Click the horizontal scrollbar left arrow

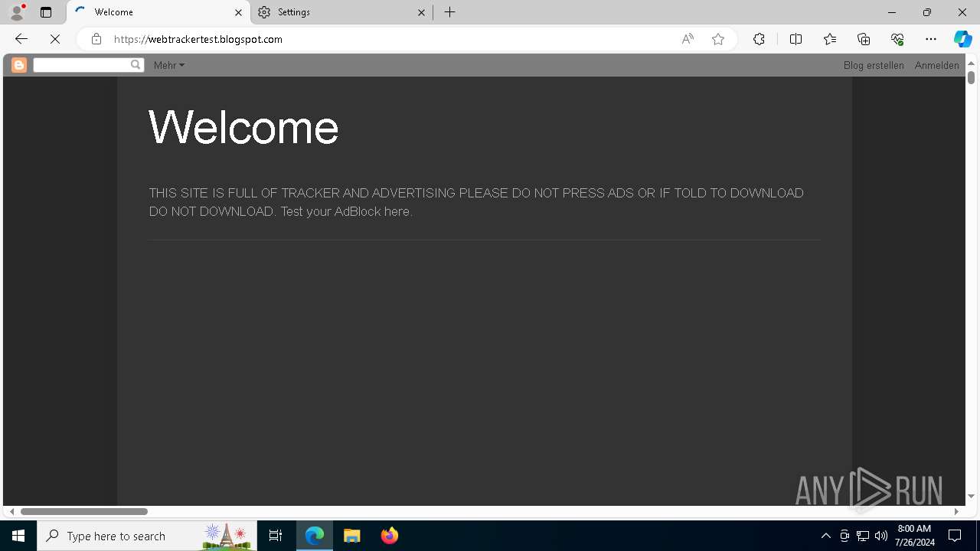tap(11, 511)
